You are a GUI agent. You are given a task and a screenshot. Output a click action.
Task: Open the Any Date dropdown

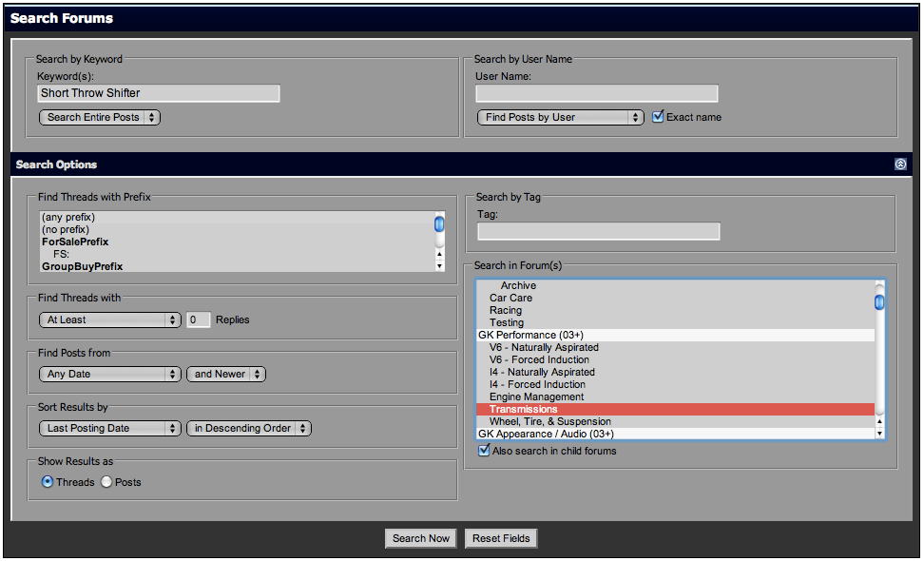click(109, 375)
